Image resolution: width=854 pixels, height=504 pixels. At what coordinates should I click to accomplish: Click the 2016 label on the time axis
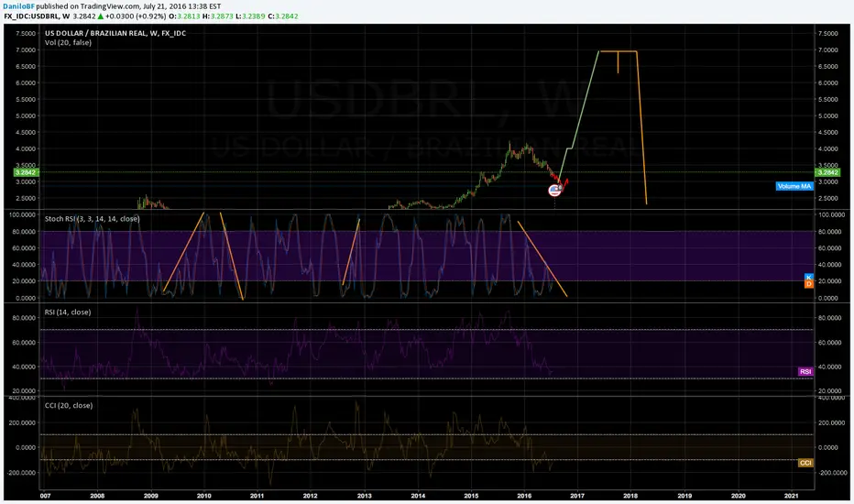[x=524, y=496]
